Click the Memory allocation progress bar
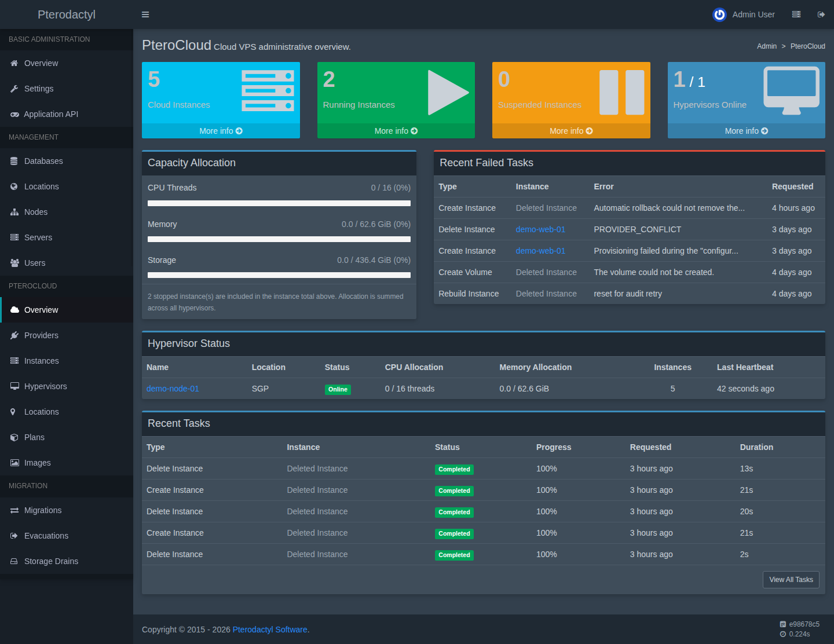 tap(279, 239)
